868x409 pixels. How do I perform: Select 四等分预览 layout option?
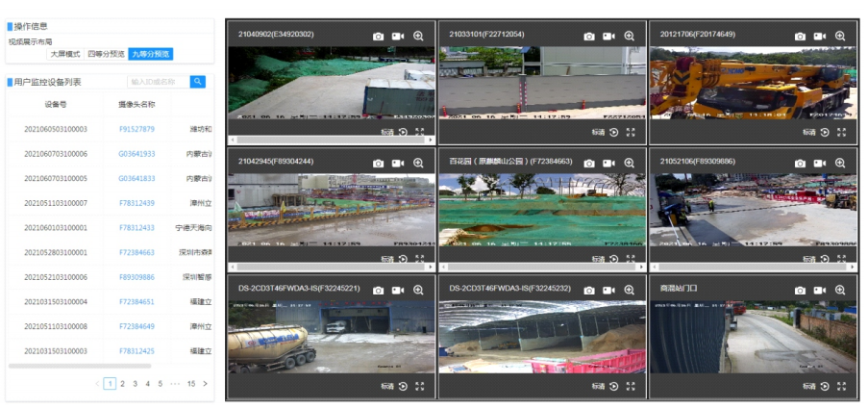[106, 54]
